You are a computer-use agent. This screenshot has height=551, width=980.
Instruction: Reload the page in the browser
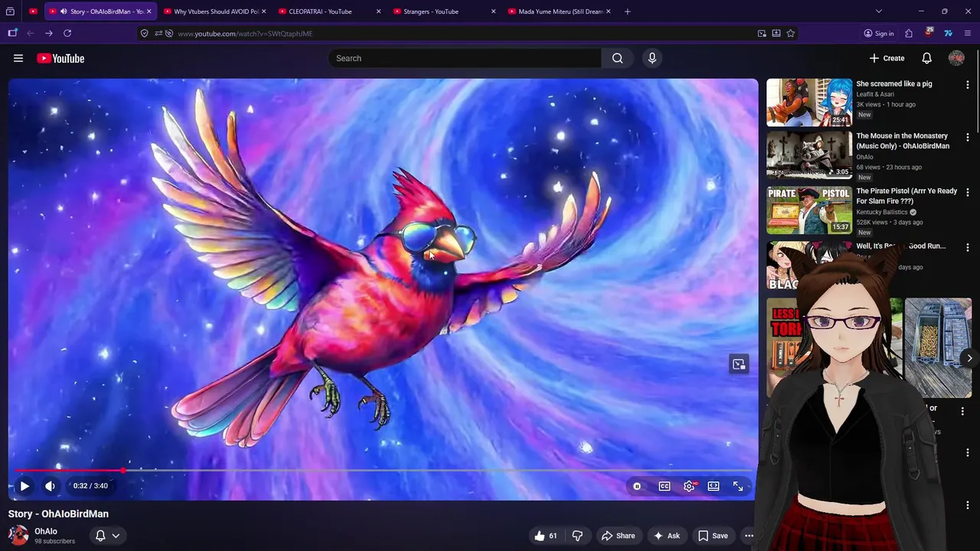tap(67, 33)
